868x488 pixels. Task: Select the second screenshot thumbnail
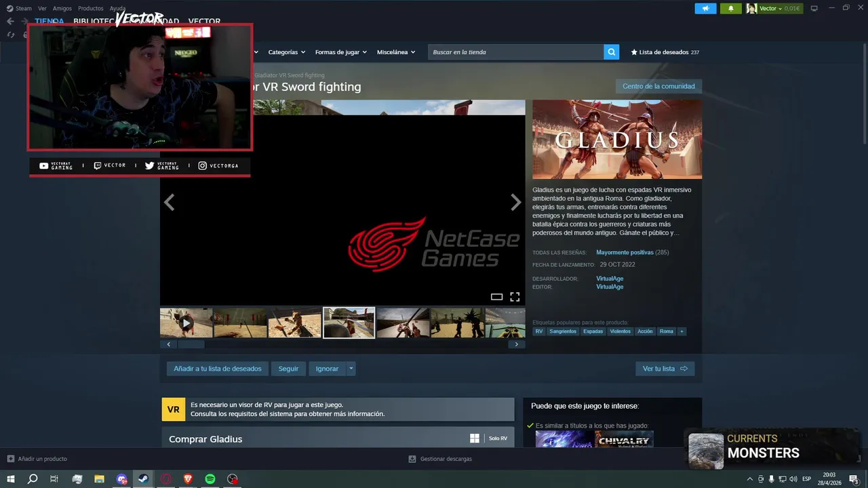click(240, 323)
